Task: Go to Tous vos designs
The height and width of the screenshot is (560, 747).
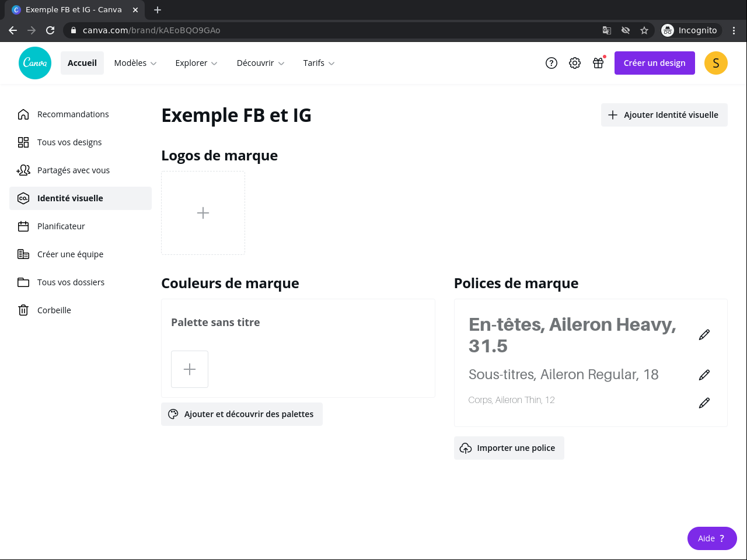Action: pos(69,142)
